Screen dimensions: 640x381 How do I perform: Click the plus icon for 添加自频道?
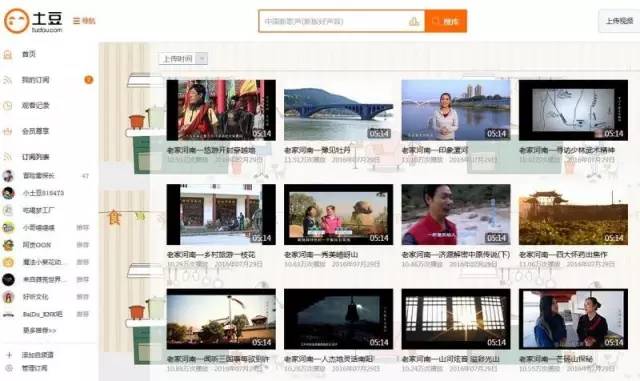(9, 355)
